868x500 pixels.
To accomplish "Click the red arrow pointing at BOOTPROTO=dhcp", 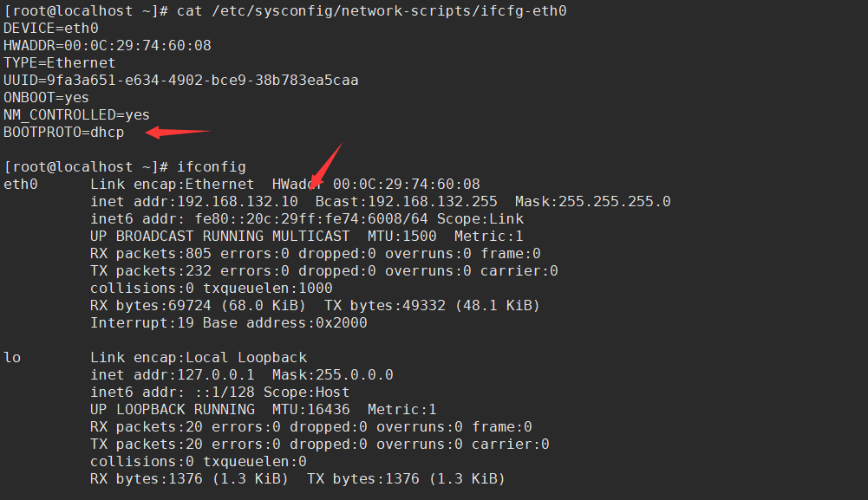I will click(x=178, y=132).
